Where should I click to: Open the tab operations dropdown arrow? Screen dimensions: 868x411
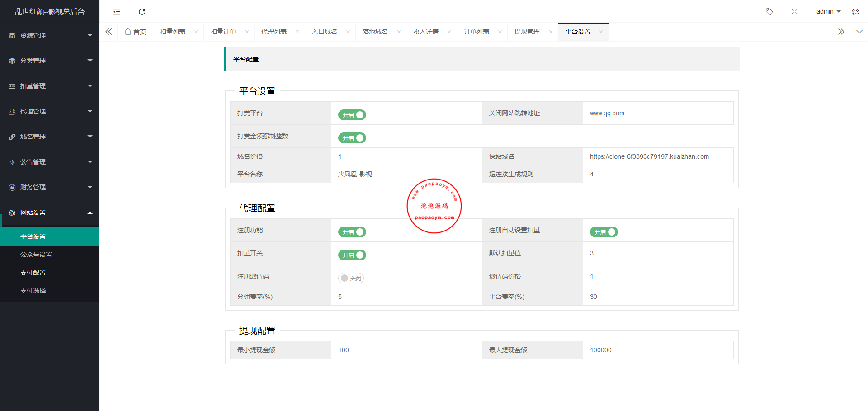tap(859, 32)
